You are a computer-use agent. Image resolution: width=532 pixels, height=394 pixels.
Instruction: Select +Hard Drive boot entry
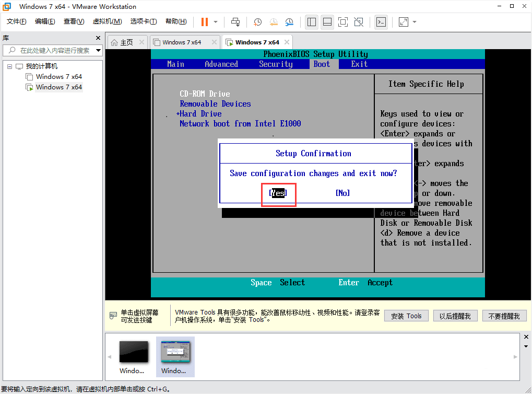tap(199, 114)
